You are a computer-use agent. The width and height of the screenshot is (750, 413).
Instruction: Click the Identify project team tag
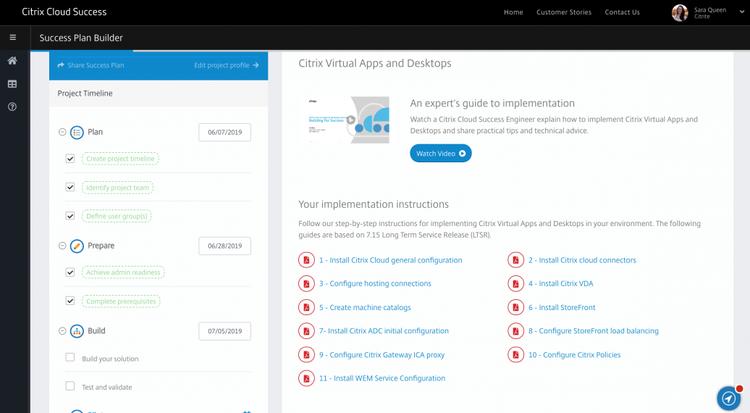117,188
